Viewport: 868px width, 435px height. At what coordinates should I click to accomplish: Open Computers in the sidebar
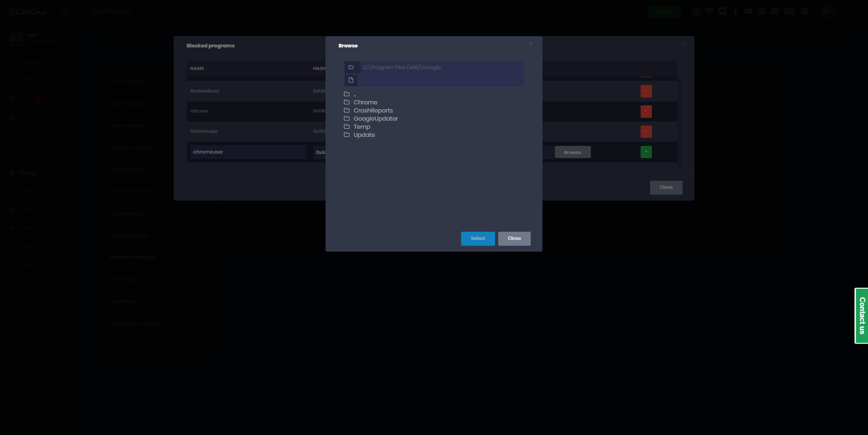point(27,61)
